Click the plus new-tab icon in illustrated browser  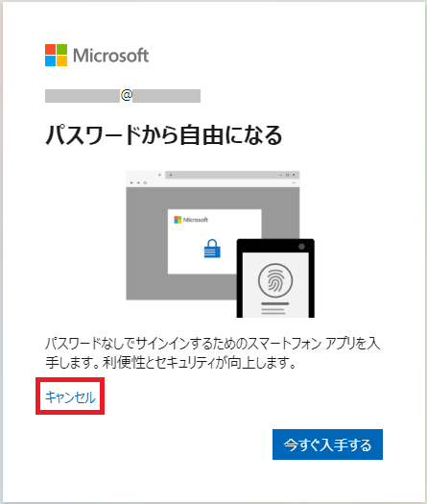(x=171, y=175)
